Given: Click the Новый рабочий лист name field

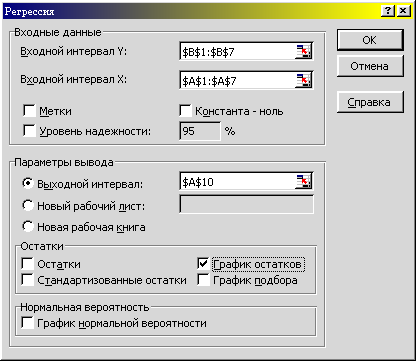Looking at the screenshot, I should point(247,204).
